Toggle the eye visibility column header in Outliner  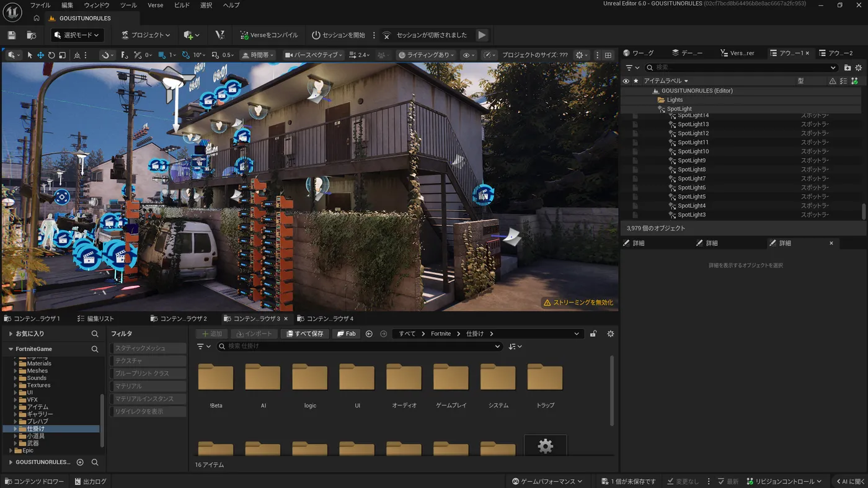click(x=626, y=81)
